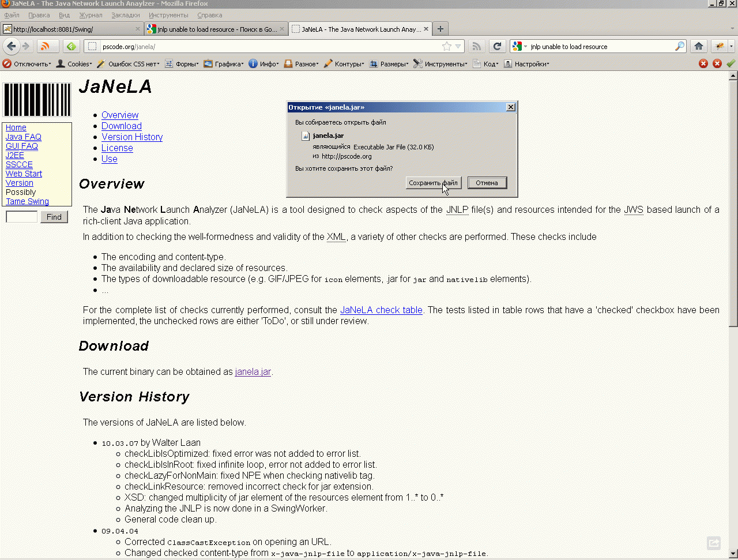Image resolution: width=738 pixels, height=560 pixels.
Task: Jump to the Version History link
Action: pyautogui.click(x=132, y=137)
